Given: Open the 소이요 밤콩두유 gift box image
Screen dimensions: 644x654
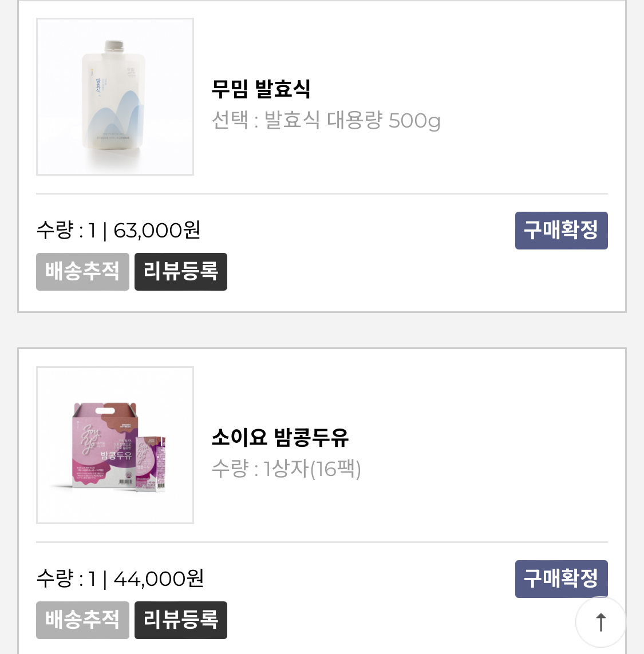Looking at the screenshot, I should point(115,445).
